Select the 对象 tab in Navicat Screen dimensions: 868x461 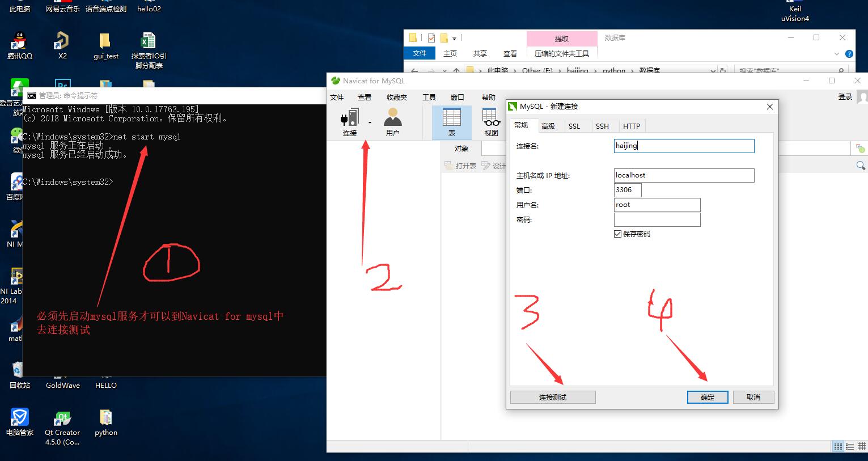(x=461, y=149)
